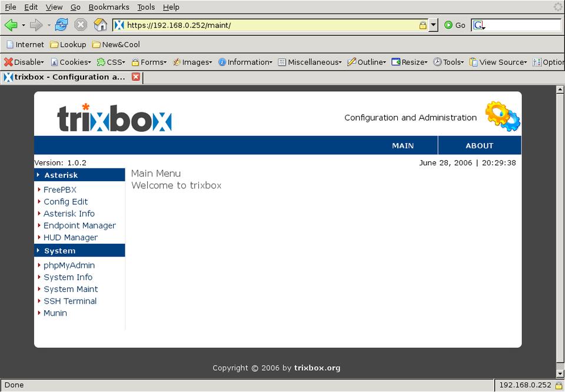
Task: Open the Images toolbar menu
Action: (x=192, y=62)
